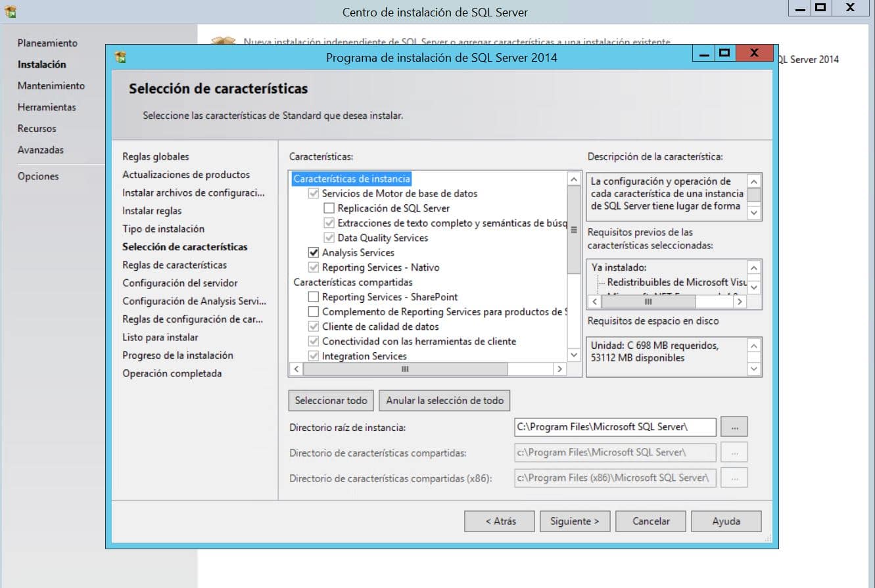Screen dimensions: 875x588
Task: Click the Cancelar button
Action: pos(651,521)
